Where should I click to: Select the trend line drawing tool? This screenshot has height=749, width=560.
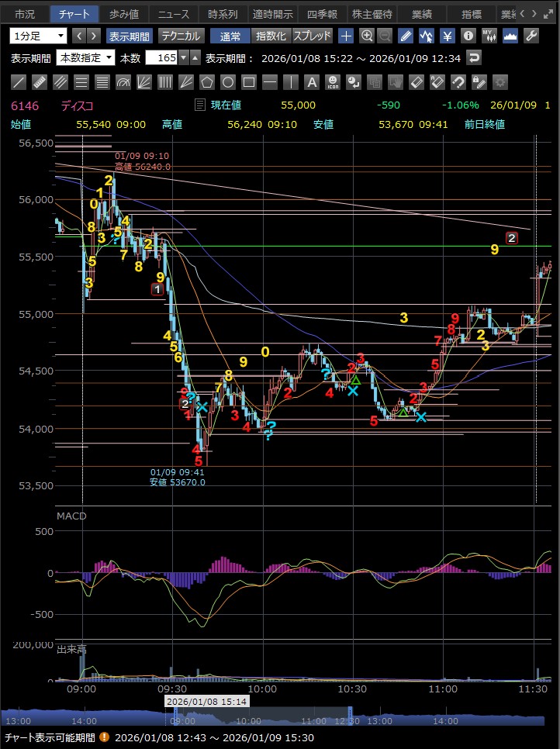click(x=19, y=82)
